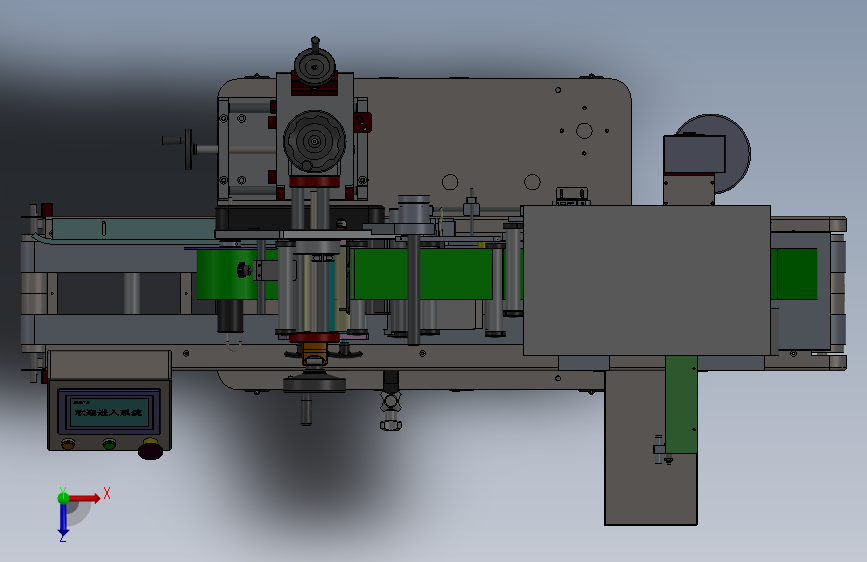Select the bottom handwheel below the conveyor

(x=314, y=383)
